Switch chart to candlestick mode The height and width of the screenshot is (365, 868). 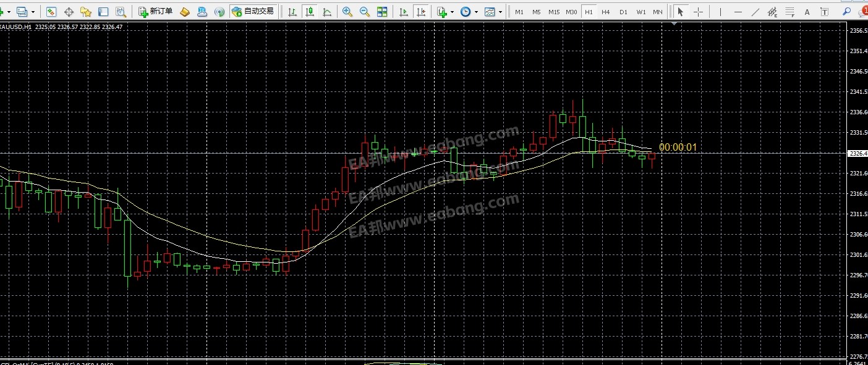pos(309,12)
